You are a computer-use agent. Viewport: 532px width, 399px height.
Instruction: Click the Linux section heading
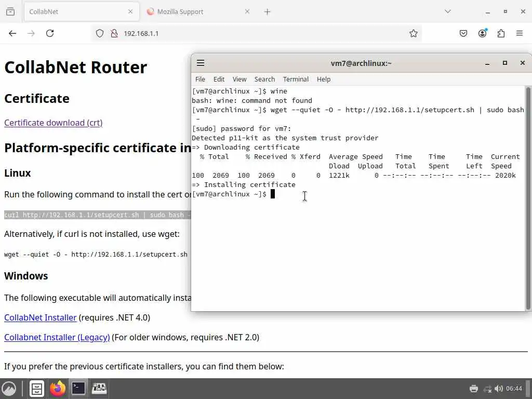coord(17,173)
